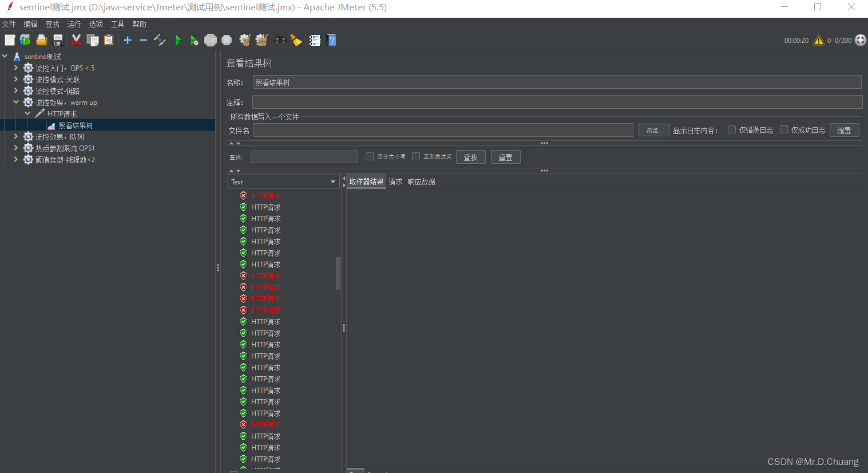Clear all results with double-broom icon
Viewport: 868px width, 473px height.
coord(261,40)
